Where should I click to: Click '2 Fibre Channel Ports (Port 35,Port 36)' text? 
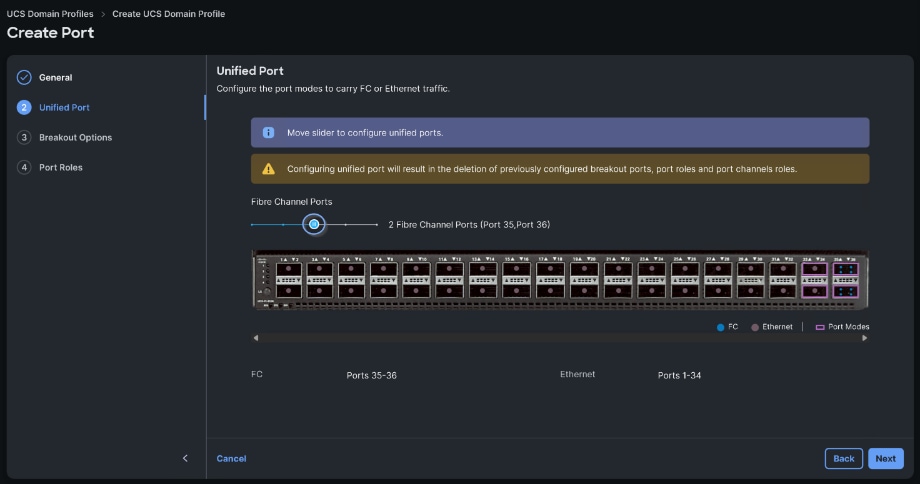[x=469, y=225]
